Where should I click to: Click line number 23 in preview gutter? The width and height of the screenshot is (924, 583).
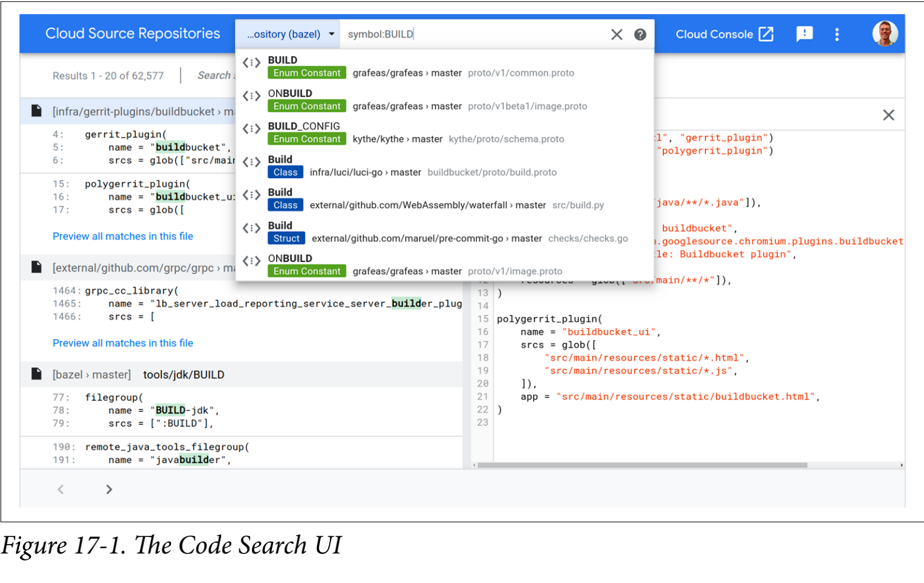tap(483, 423)
